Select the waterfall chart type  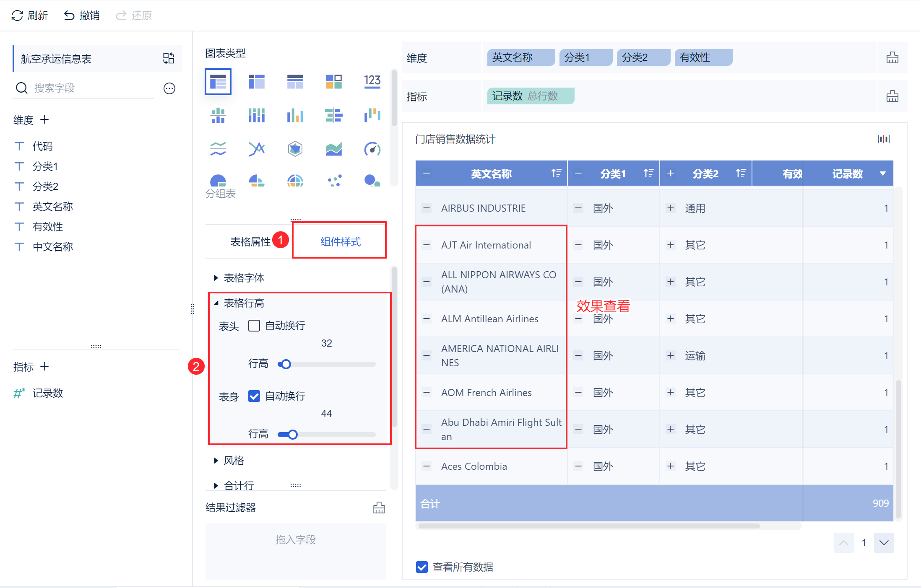372,115
